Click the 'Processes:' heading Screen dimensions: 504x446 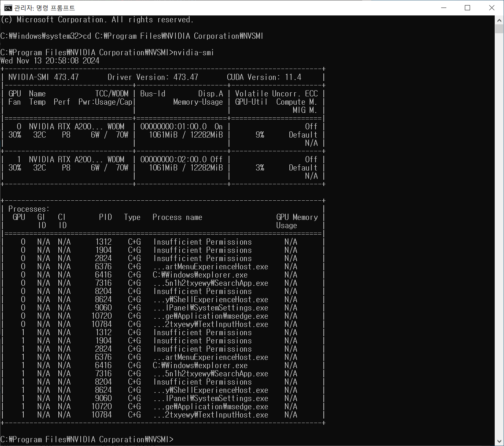[x=29, y=209]
